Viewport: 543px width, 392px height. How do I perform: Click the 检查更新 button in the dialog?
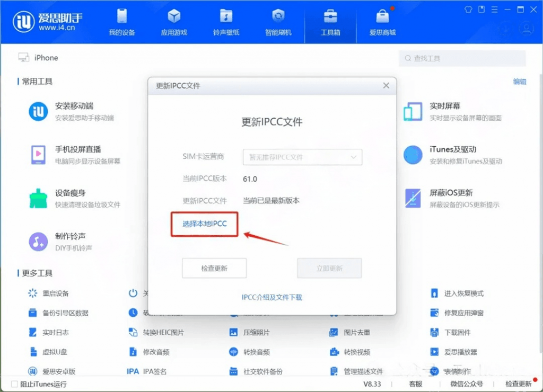(x=214, y=268)
